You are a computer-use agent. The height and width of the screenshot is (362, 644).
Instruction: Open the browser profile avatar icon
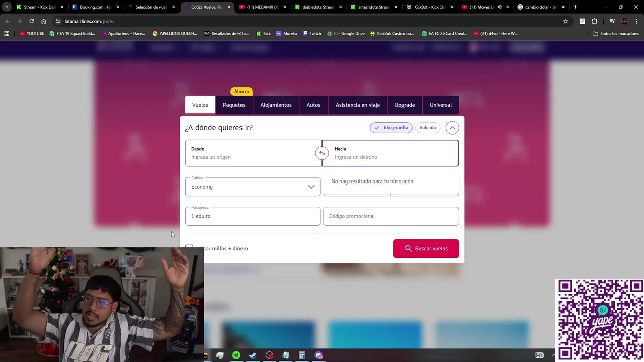tap(624, 21)
